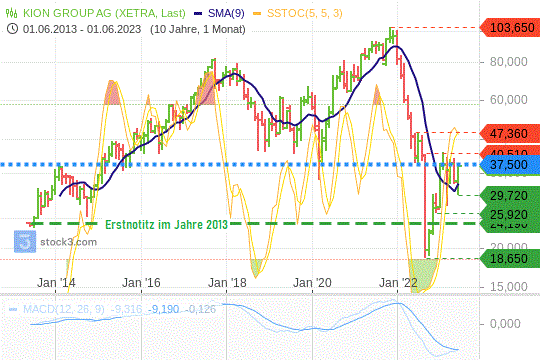Click the red 103,650 price label

pos(510,28)
